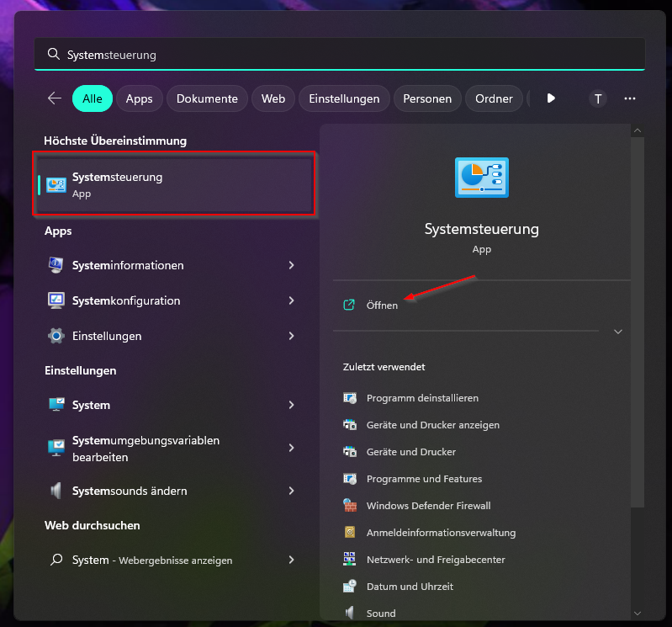
Task: Switch to the Apps filter tab
Action: [x=140, y=98]
